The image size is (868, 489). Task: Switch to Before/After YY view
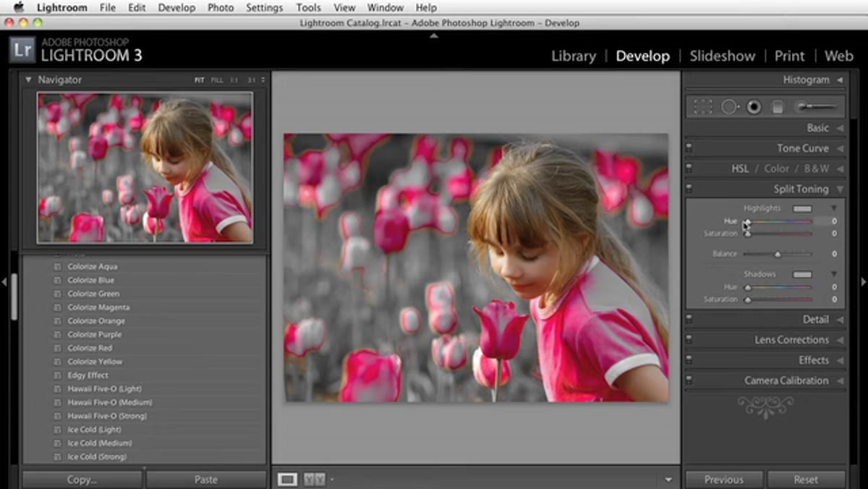pyautogui.click(x=314, y=479)
